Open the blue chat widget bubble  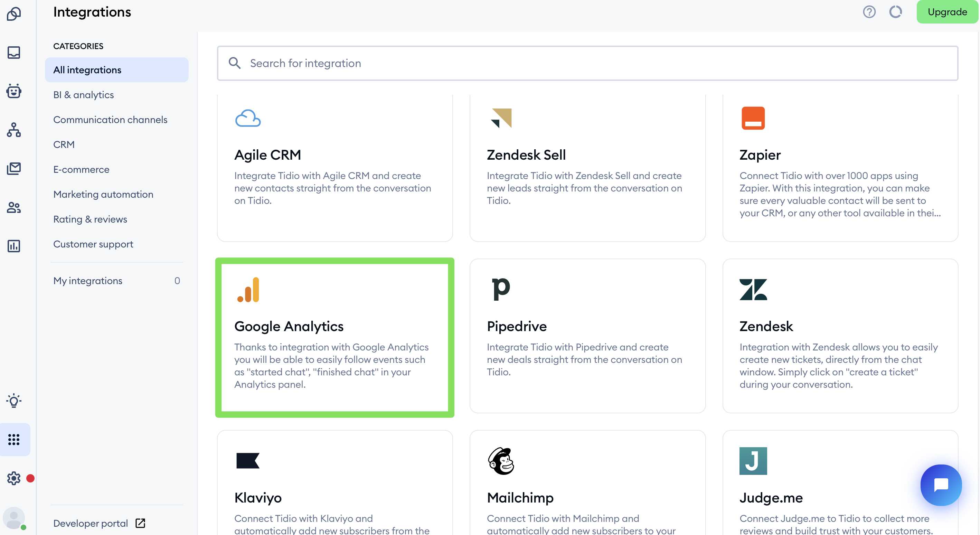941,485
